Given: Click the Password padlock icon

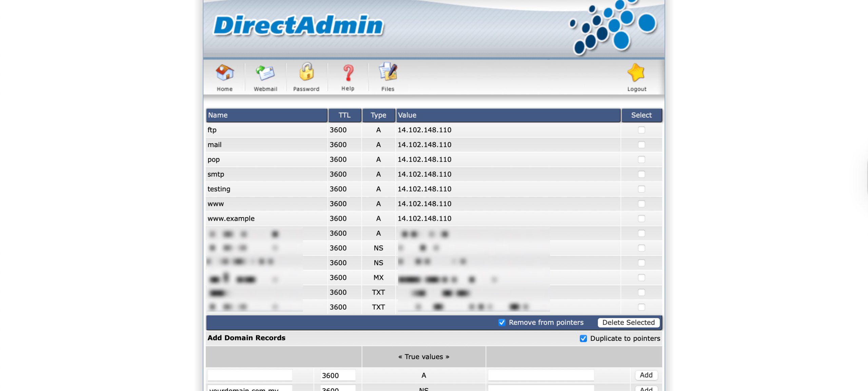Looking at the screenshot, I should (306, 72).
